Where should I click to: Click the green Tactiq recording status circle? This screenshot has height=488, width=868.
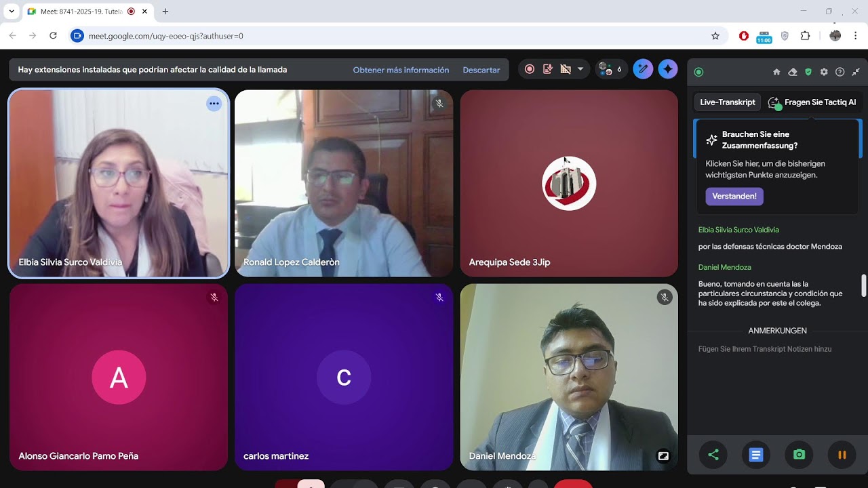pyautogui.click(x=698, y=72)
